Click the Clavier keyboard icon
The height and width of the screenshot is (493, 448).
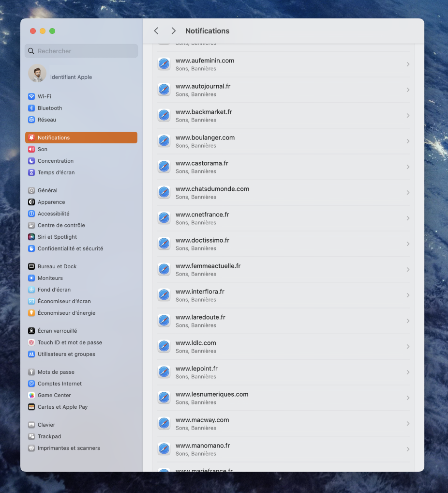tap(31, 425)
